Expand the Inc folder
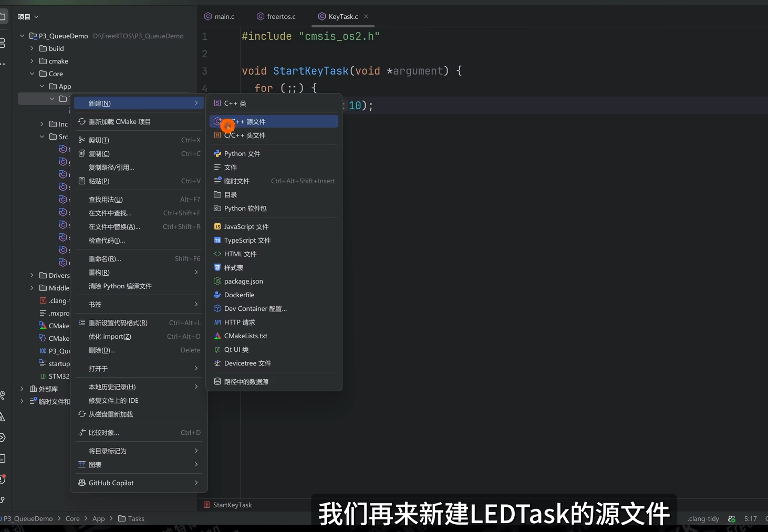Viewport: 768px width, 532px height. pos(42,124)
